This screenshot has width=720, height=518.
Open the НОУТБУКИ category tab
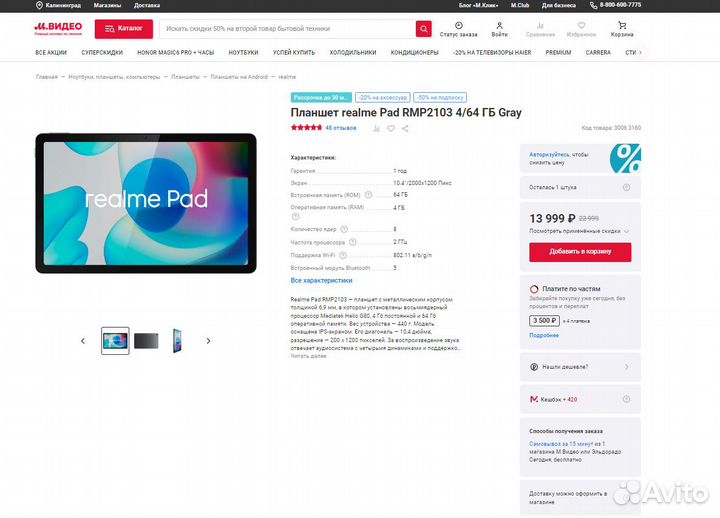pyautogui.click(x=243, y=52)
